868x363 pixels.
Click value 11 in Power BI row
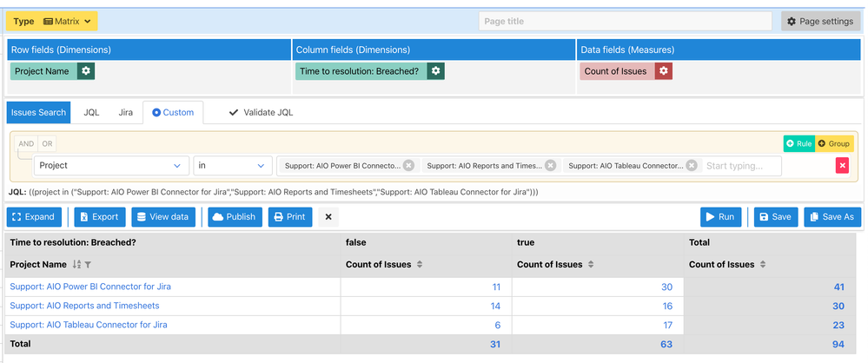pos(496,287)
